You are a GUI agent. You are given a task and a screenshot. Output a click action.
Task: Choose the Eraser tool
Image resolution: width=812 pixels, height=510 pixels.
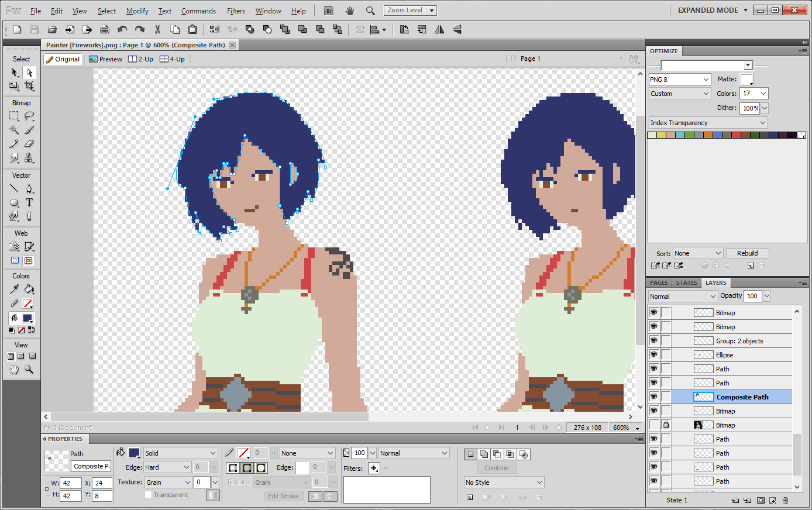tap(29, 144)
